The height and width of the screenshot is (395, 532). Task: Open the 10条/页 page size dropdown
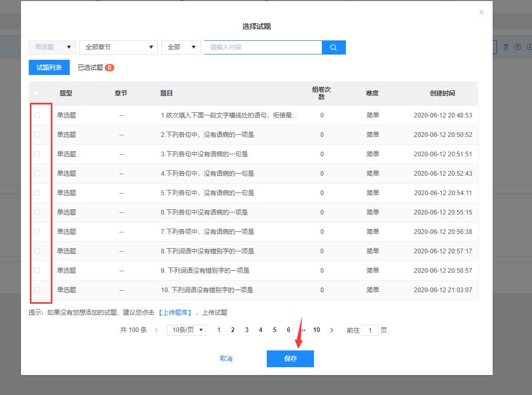tap(186, 330)
